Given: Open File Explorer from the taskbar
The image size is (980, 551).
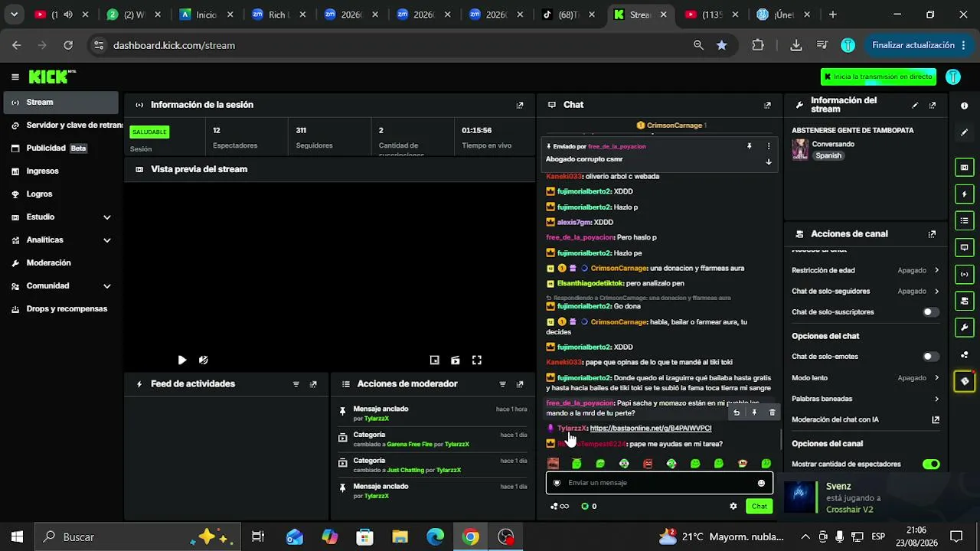Looking at the screenshot, I should (x=400, y=537).
